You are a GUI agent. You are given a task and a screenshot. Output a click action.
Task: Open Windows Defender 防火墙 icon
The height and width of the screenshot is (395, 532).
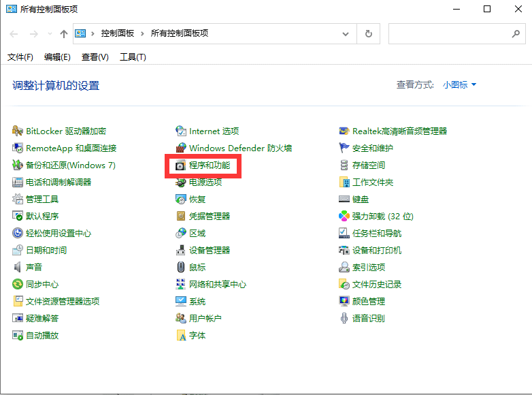[x=181, y=148]
